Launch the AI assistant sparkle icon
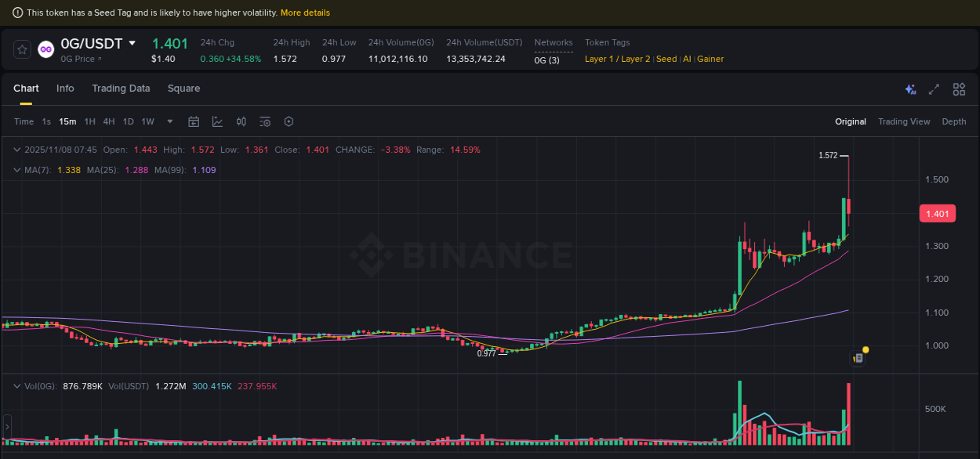 tap(910, 89)
